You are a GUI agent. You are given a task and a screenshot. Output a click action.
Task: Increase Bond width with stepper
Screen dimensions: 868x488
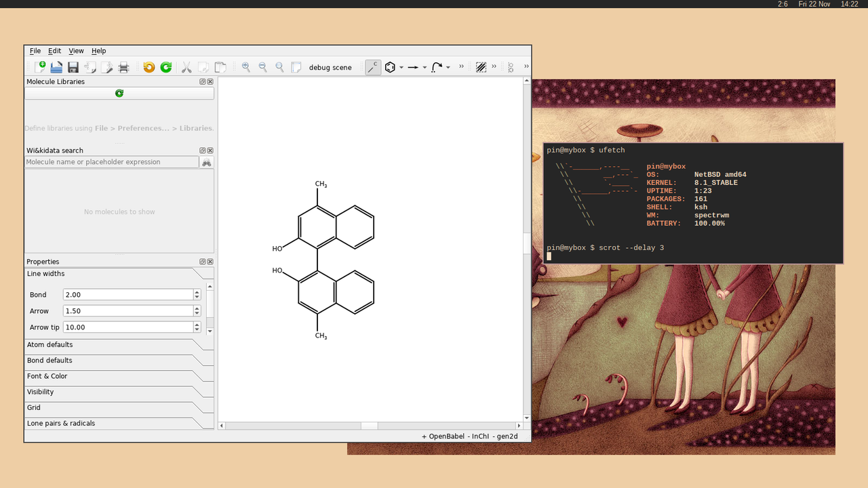[197, 292]
